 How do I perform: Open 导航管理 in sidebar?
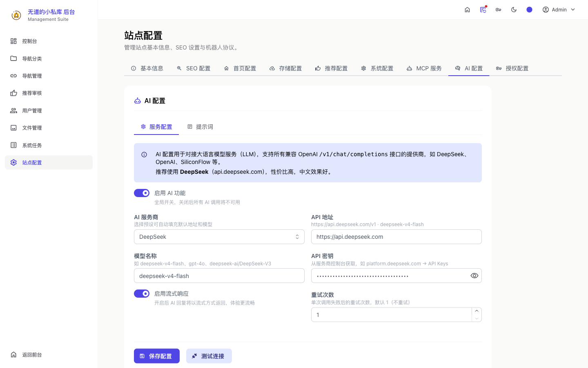(x=49, y=76)
